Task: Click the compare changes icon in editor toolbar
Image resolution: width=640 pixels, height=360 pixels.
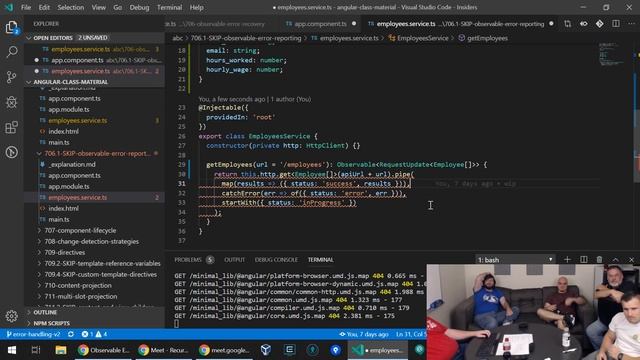Action: click(x=567, y=24)
